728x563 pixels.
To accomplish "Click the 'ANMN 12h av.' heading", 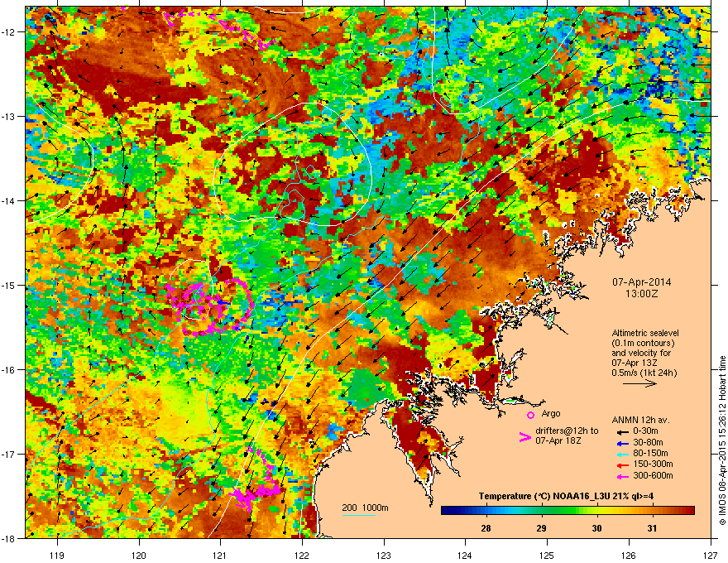I will (640, 421).
